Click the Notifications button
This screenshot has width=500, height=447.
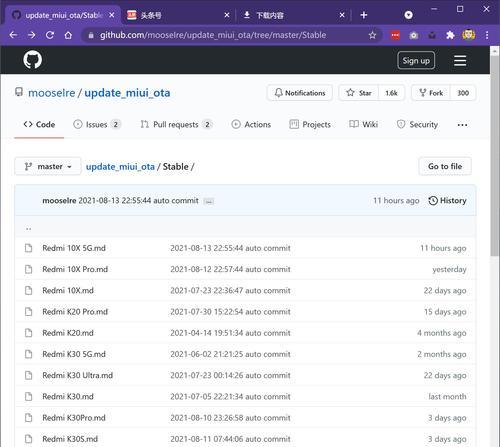pyautogui.click(x=300, y=93)
